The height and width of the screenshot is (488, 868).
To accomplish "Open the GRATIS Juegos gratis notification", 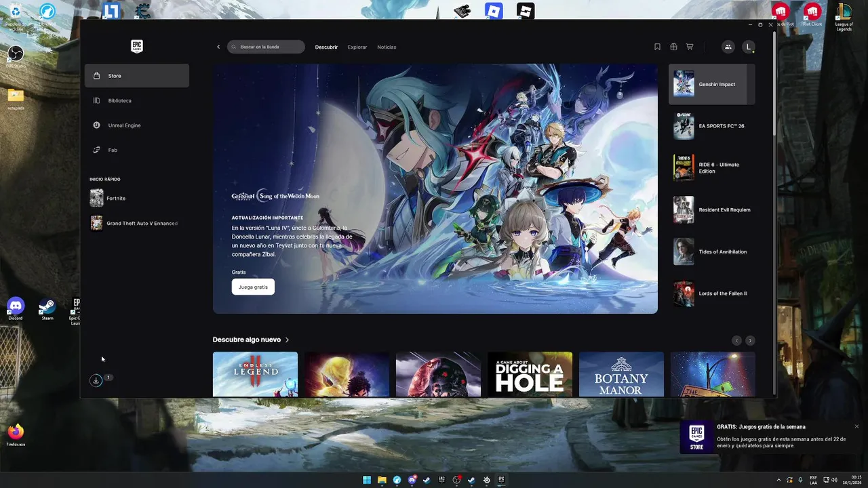I will (x=771, y=436).
